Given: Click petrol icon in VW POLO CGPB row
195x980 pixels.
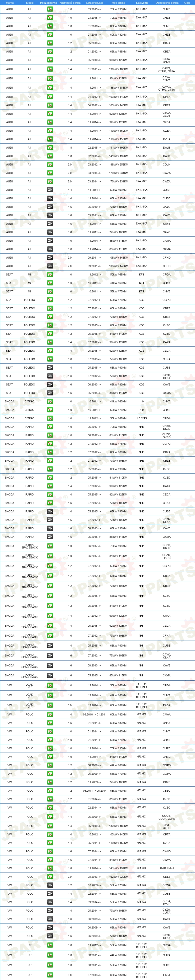Looking at the screenshot, I should (50, 765).
